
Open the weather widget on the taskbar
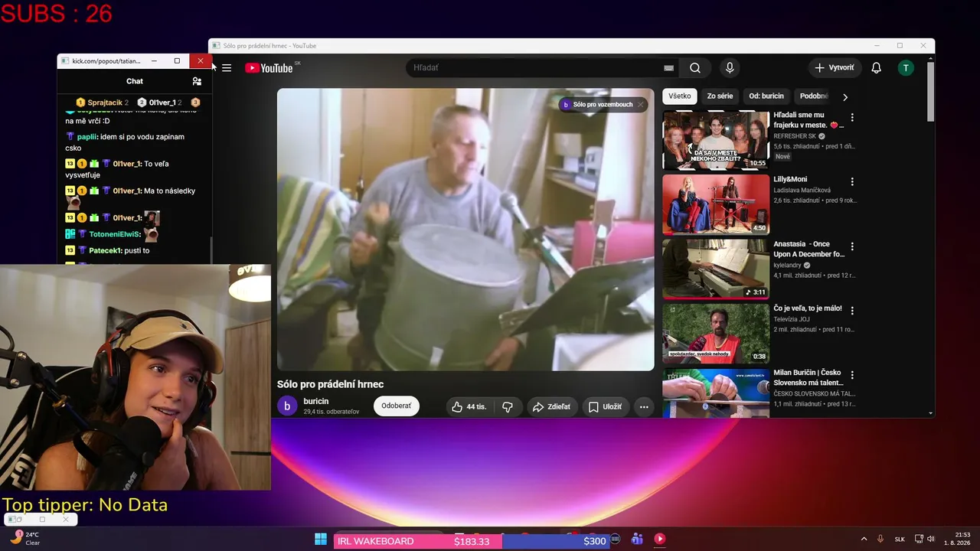pyautogui.click(x=25, y=539)
